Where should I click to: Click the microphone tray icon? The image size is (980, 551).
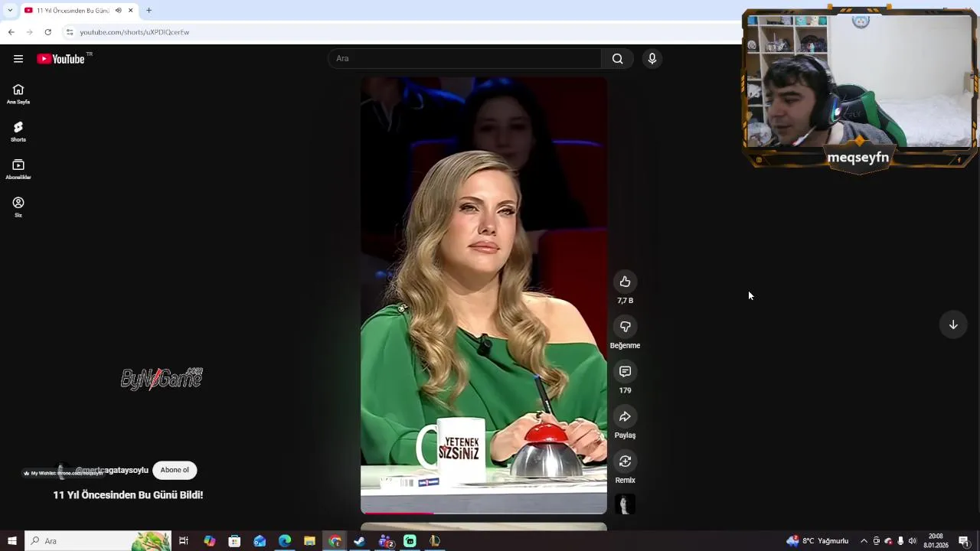tap(900, 541)
